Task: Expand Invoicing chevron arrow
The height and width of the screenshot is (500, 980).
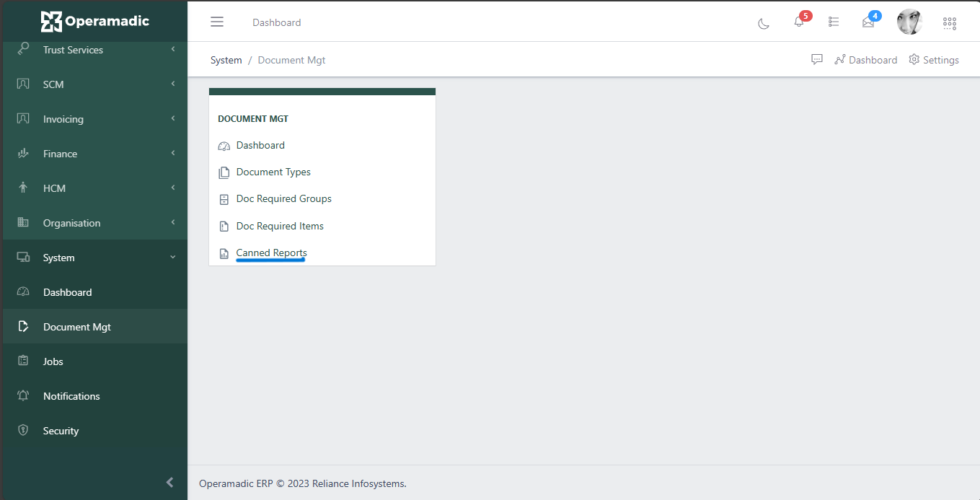Action: point(173,118)
